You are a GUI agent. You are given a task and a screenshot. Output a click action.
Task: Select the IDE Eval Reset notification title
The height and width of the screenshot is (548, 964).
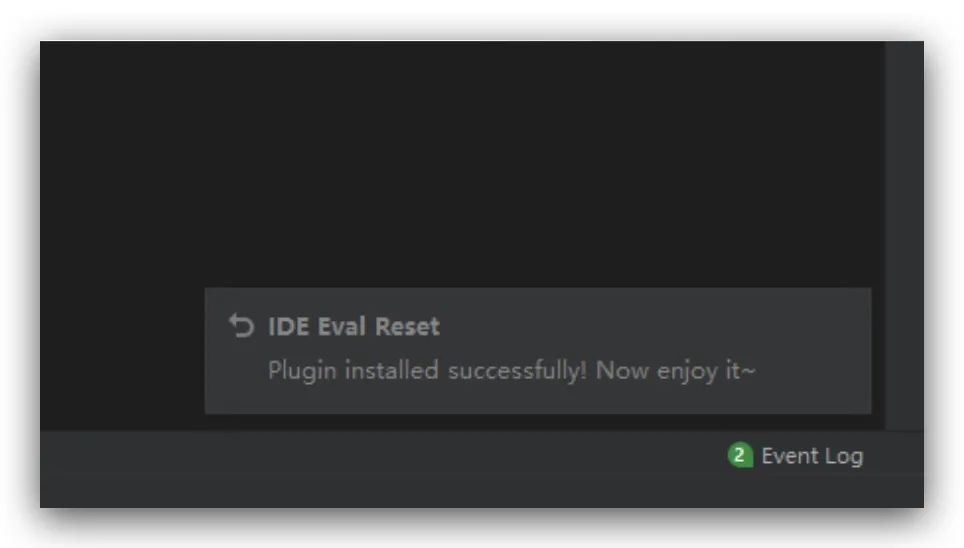(354, 327)
